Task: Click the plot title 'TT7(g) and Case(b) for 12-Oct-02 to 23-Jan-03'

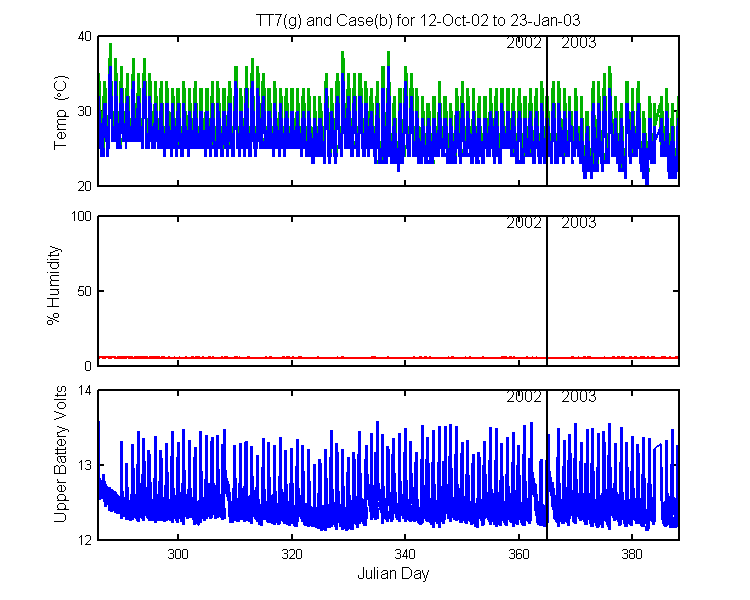Action: click(418, 21)
